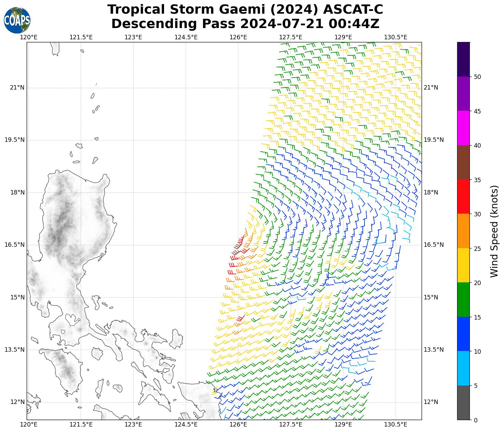Image resolution: width=504 pixels, height=432 pixels.
Task: Click the "Tropical Storm Gaemi (2024) ASCAT-C" title line
Action: [x=245, y=10]
